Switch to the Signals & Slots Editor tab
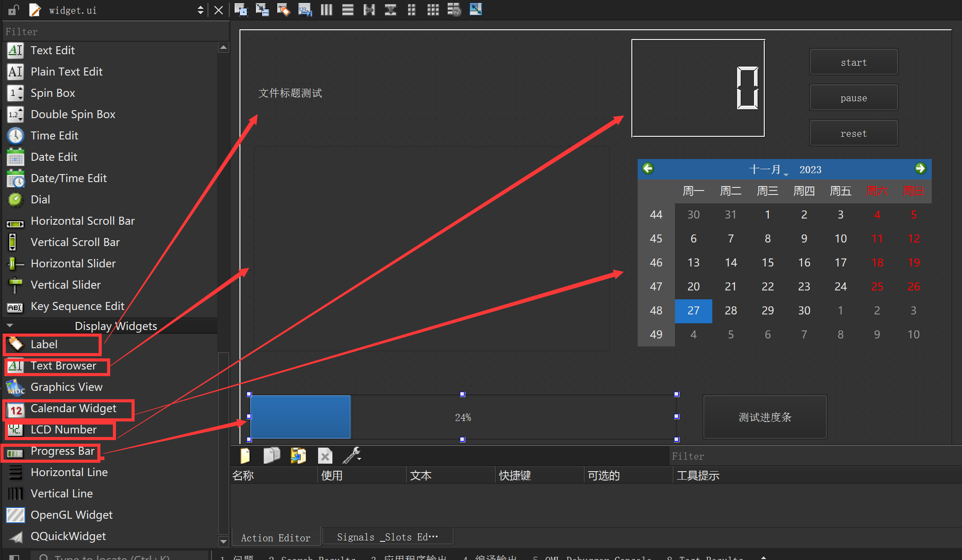This screenshot has height=560, width=962. 387,536
